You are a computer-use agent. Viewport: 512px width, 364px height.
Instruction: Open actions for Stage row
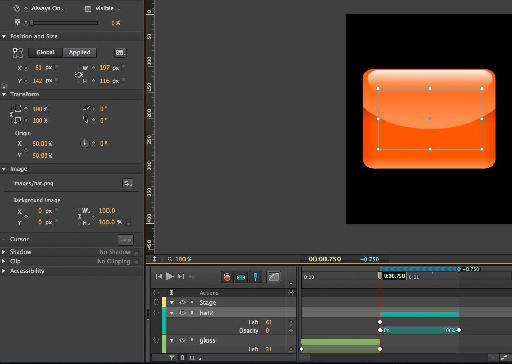(156, 302)
